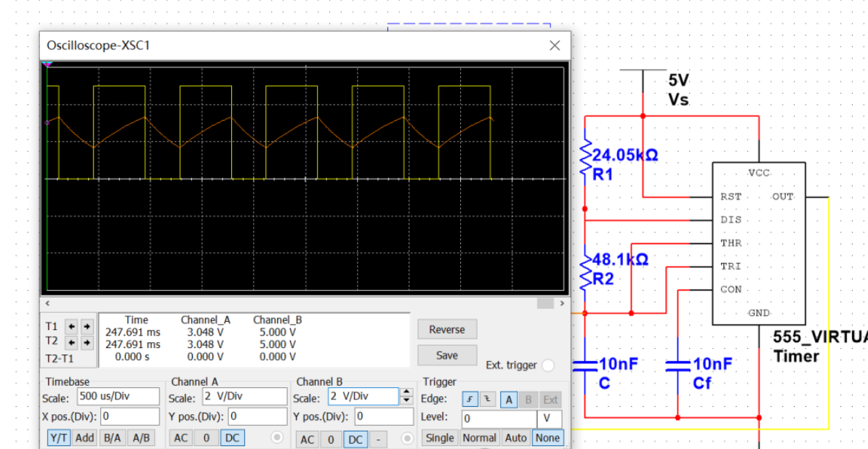Move cursor T1 left with arrow
868x449 pixels.
point(71,326)
